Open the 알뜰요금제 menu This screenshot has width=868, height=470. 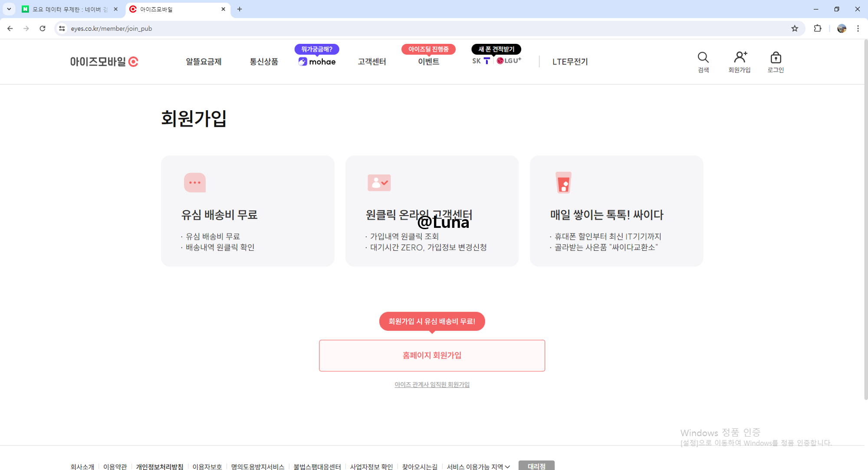pyautogui.click(x=204, y=62)
